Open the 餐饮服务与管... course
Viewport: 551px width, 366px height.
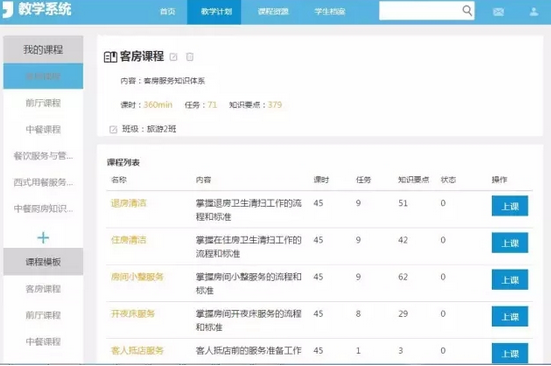[x=43, y=156]
